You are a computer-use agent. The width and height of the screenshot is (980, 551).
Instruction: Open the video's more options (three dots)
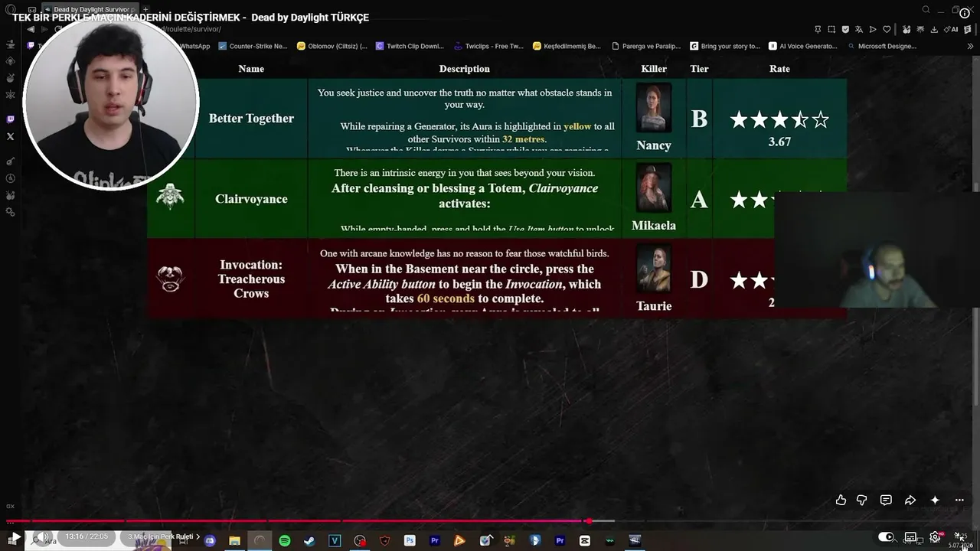pos(959,500)
